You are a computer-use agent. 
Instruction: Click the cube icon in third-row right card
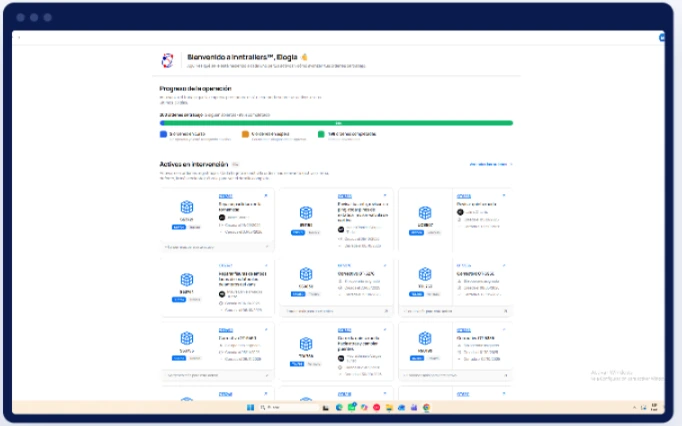pos(425,338)
